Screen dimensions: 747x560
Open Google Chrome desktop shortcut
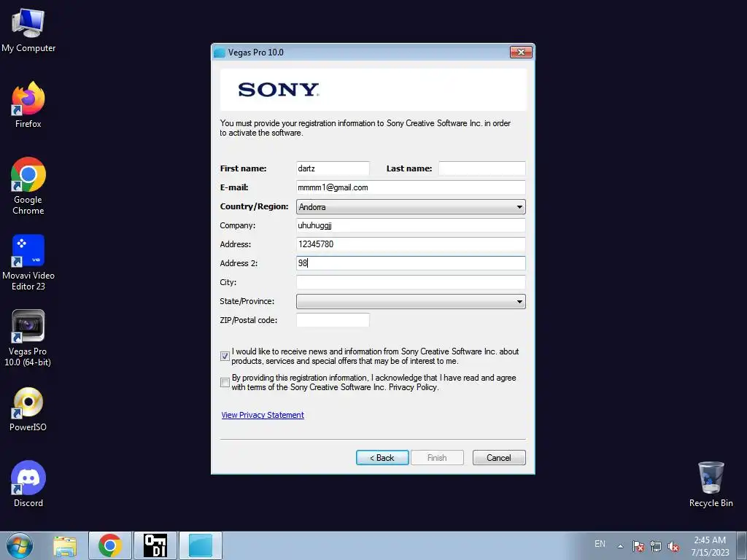[x=28, y=186]
